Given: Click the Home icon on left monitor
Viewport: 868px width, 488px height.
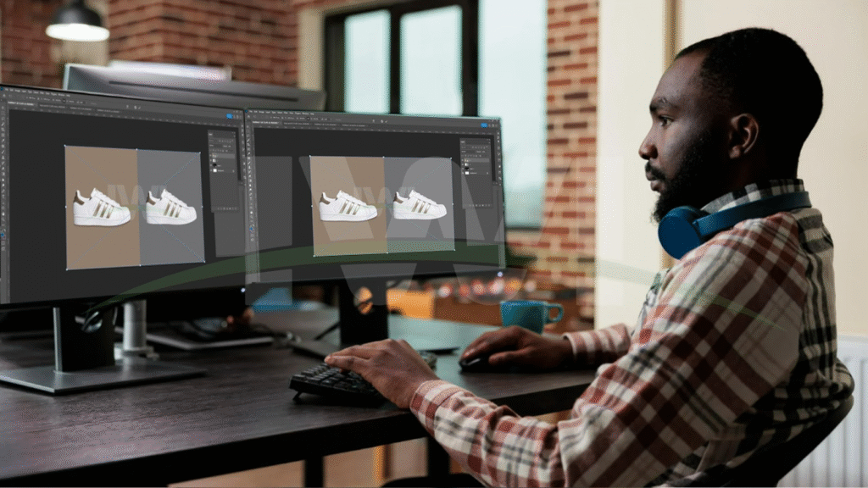Looking at the screenshot, I should click(4, 97).
